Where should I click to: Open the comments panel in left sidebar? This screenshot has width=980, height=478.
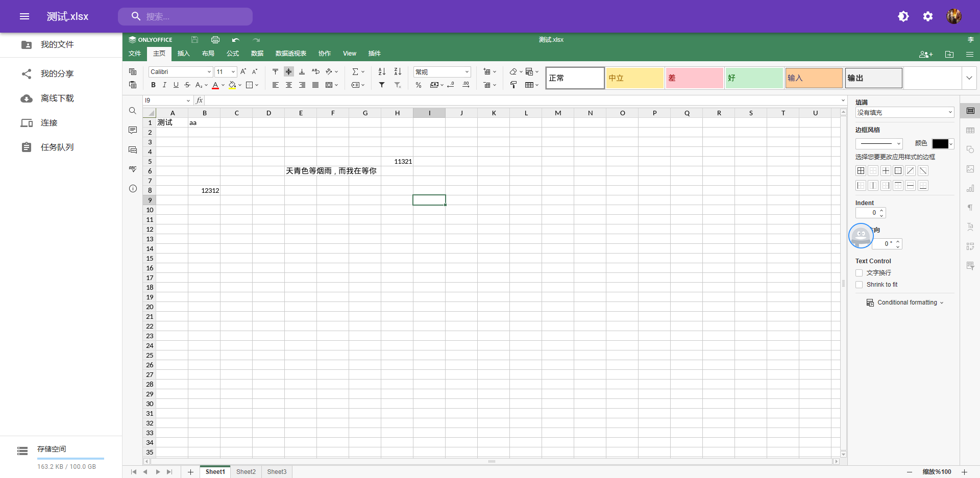point(133,130)
